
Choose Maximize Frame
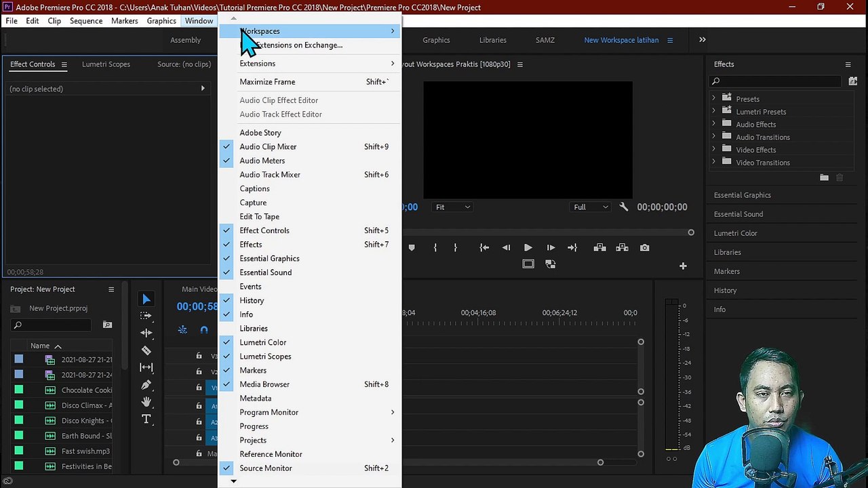click(310, 82)
